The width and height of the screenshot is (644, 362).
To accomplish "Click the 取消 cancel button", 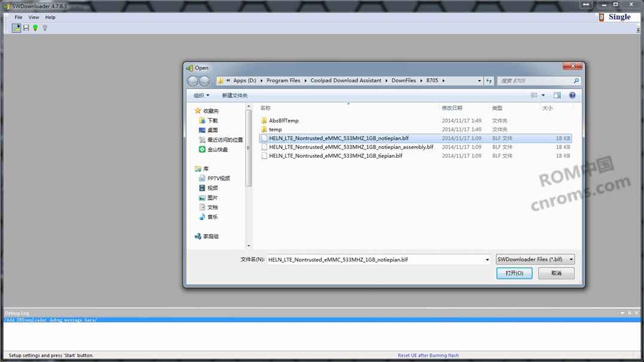I will (x=556, y=273).
